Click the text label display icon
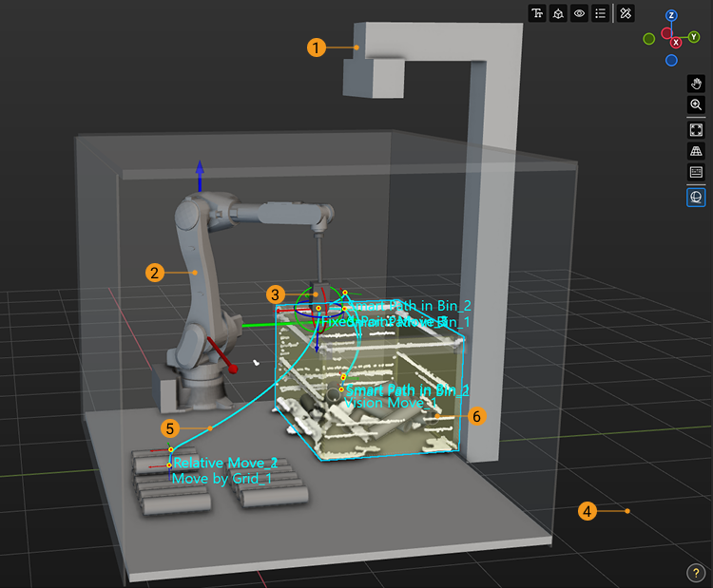This screenshot has height=588, width=713. point(538,13)
